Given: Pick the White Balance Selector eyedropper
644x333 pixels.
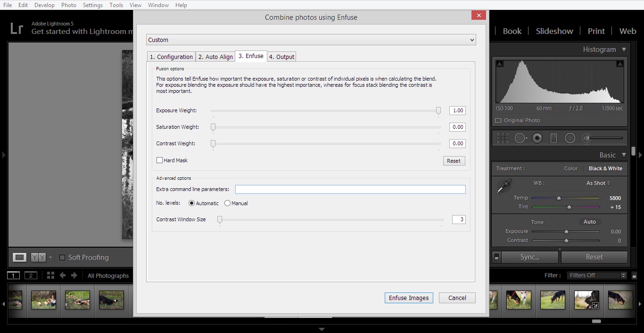Looking at the screenshot, I should [504, 186].
